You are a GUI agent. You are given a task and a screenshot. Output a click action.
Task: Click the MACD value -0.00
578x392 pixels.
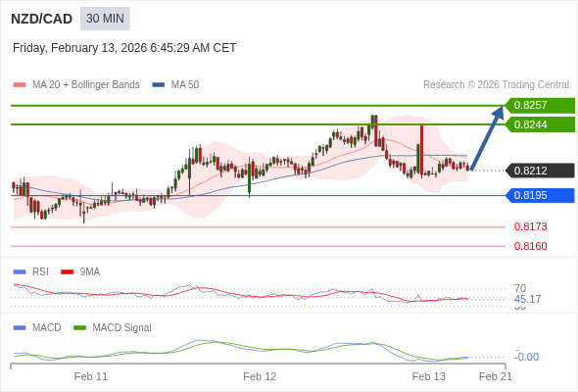526,357
